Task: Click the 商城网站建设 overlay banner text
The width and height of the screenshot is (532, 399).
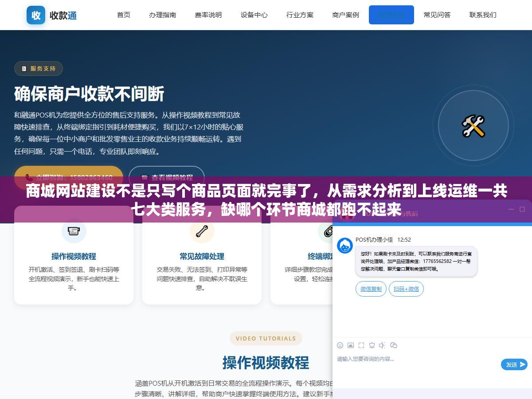Action: 266,200
